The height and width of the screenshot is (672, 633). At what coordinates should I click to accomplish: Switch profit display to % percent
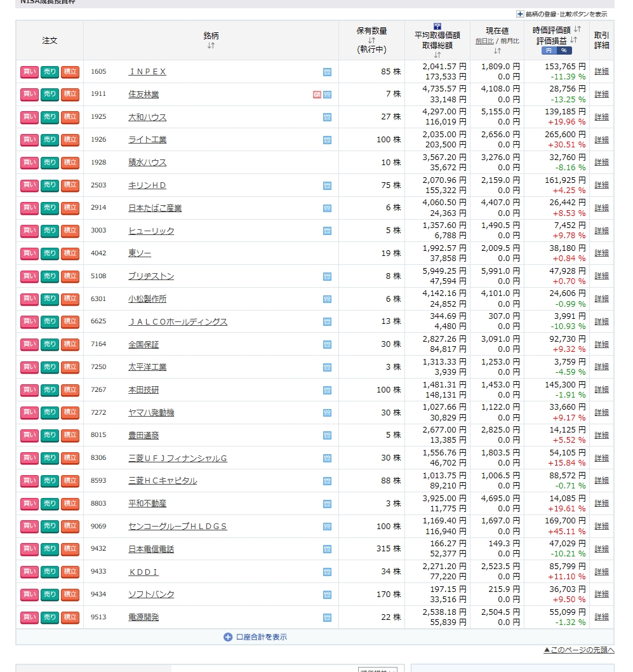click(564, 51)
